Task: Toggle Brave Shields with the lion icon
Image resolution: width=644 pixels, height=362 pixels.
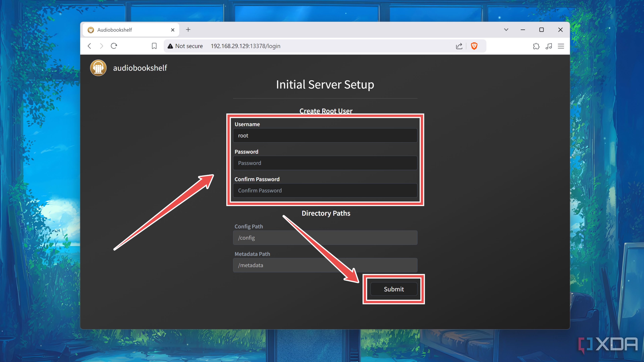Action: click(474, 46)
